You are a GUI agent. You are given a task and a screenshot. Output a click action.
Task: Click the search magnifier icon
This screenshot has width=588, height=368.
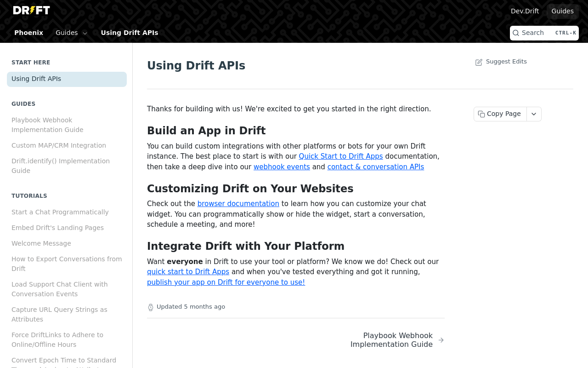click(516, 33)
